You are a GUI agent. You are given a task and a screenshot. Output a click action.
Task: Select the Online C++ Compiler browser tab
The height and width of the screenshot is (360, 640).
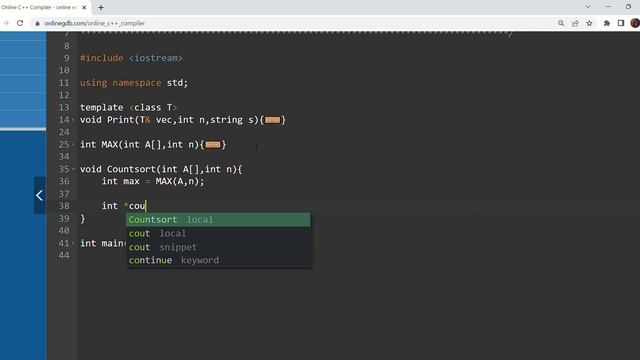(x=44, y=7)
